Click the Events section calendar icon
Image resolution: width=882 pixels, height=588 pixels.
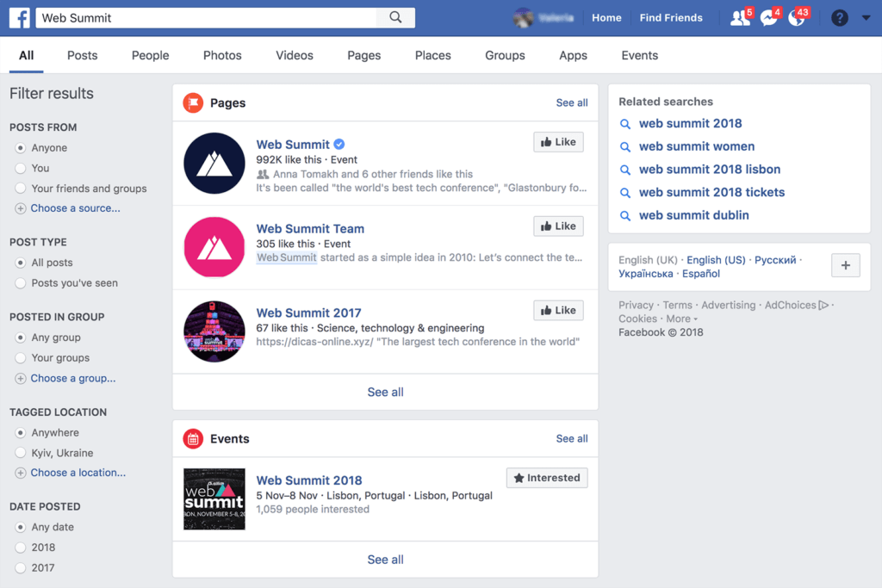pos(193,439)
